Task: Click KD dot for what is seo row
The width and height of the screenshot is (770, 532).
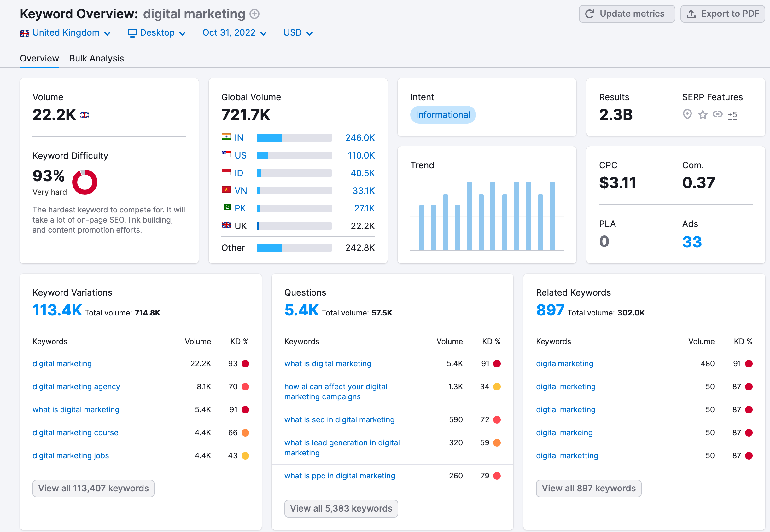Action: pos(497,420)
